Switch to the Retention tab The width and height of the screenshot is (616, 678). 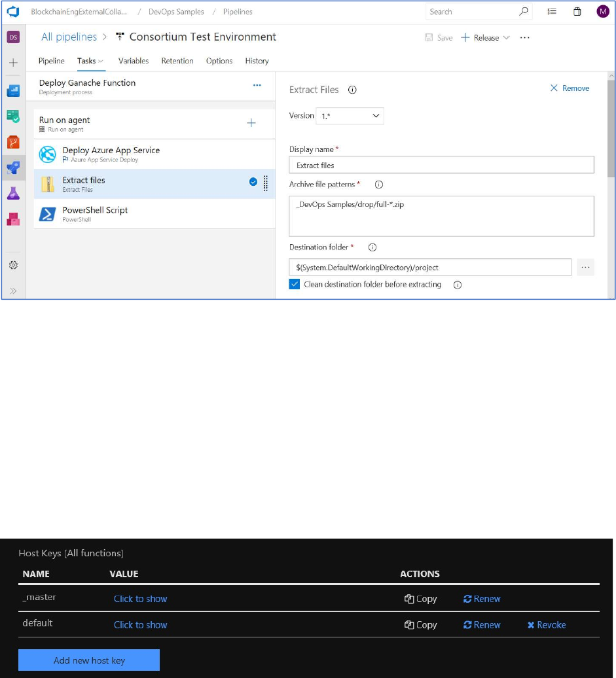[177, 61]
